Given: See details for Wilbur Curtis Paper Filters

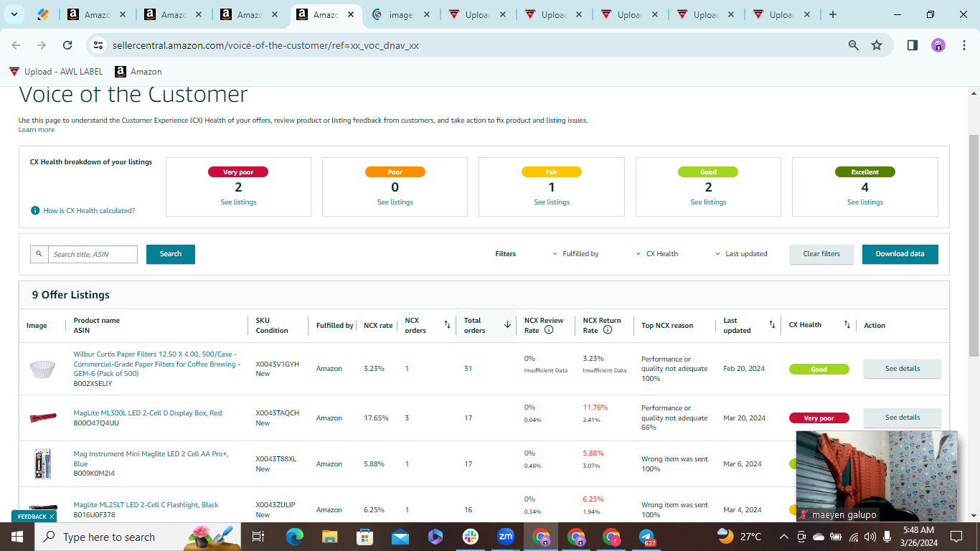Looking at the screenshot, I should [x=902, y=369].
